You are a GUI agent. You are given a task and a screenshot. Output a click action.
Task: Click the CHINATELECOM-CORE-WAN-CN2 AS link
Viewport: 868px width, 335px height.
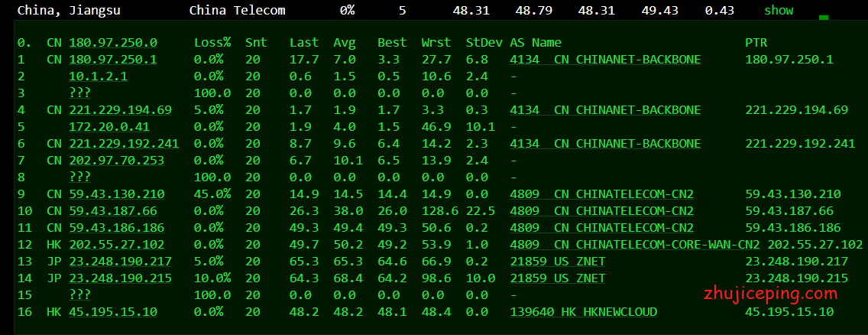(x=634, y=245)
